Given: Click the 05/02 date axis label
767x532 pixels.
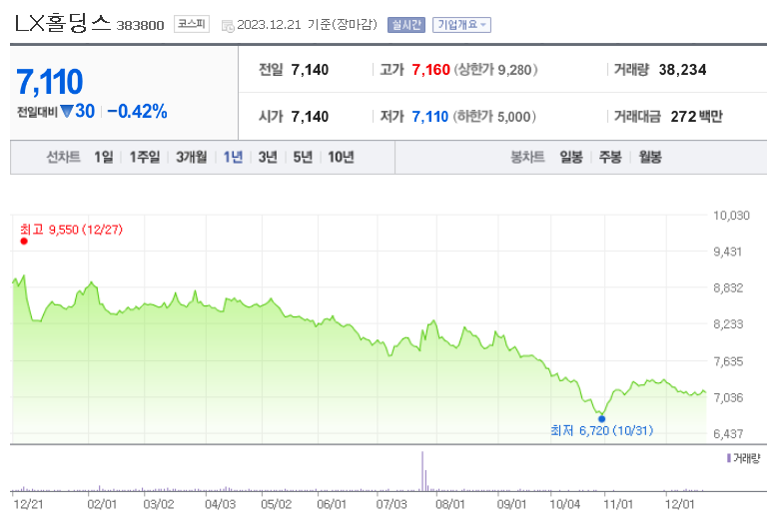Looking at the screenshot, I should coord(277,504).
